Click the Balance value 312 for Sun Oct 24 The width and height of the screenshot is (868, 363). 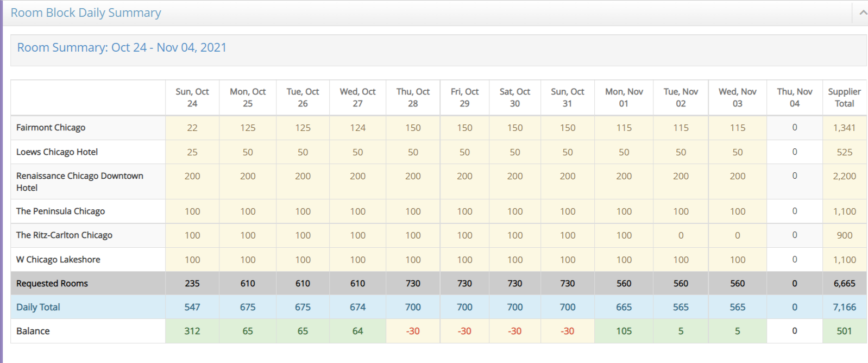(192, 331)
